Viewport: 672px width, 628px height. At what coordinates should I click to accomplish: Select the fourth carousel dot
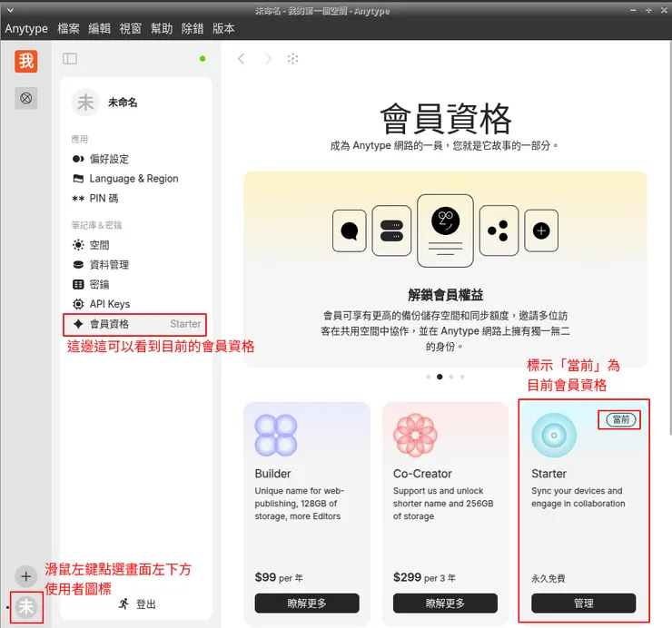click(462, 377)
